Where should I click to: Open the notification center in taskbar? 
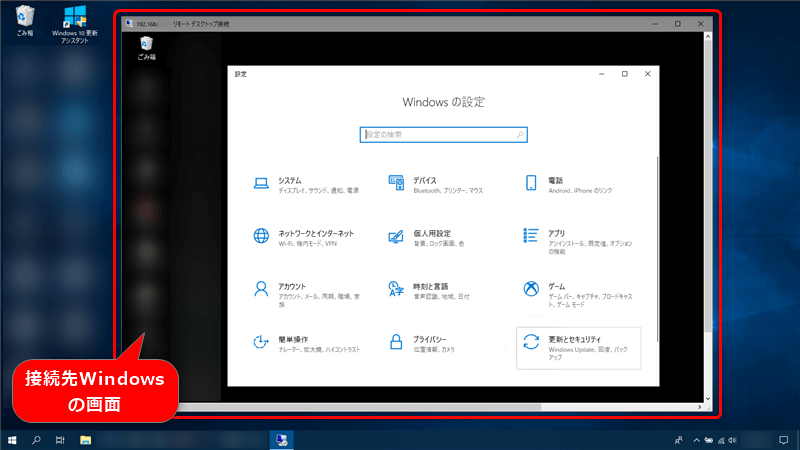point(783,440)
